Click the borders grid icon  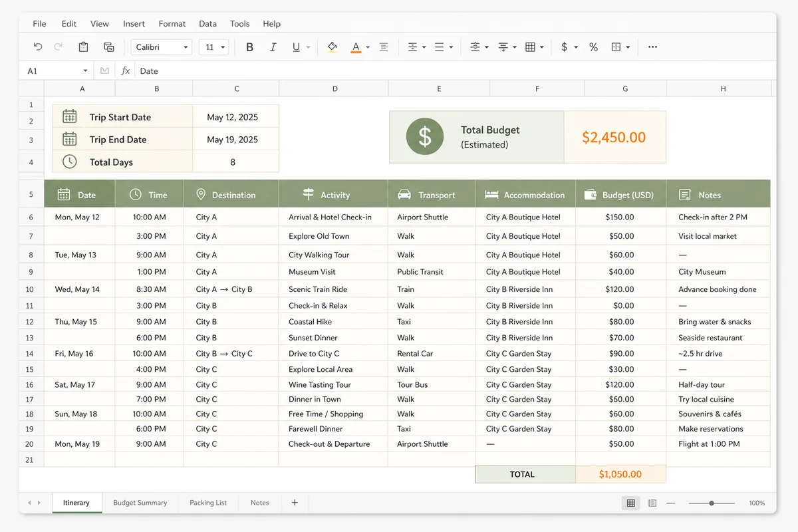(x=530, y=47)
